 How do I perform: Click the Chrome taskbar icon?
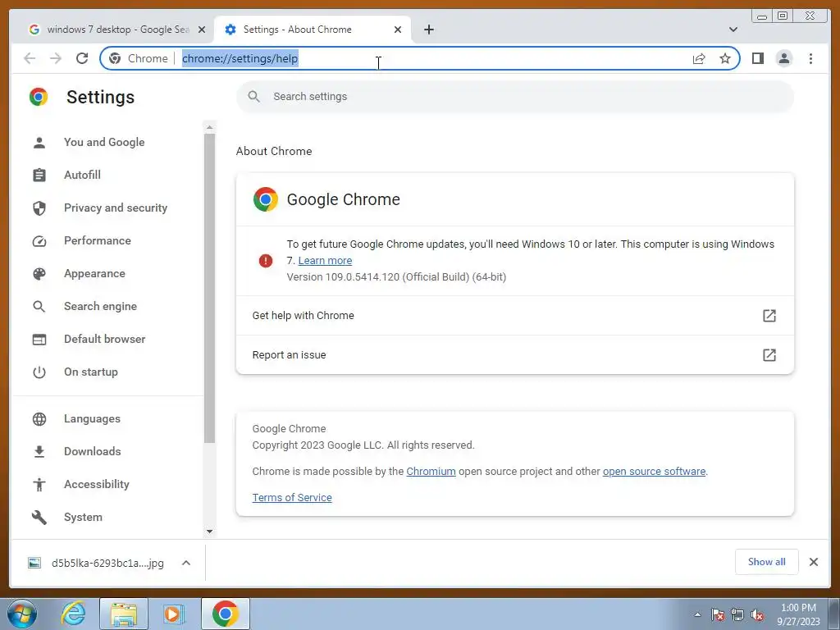point(225,614)
